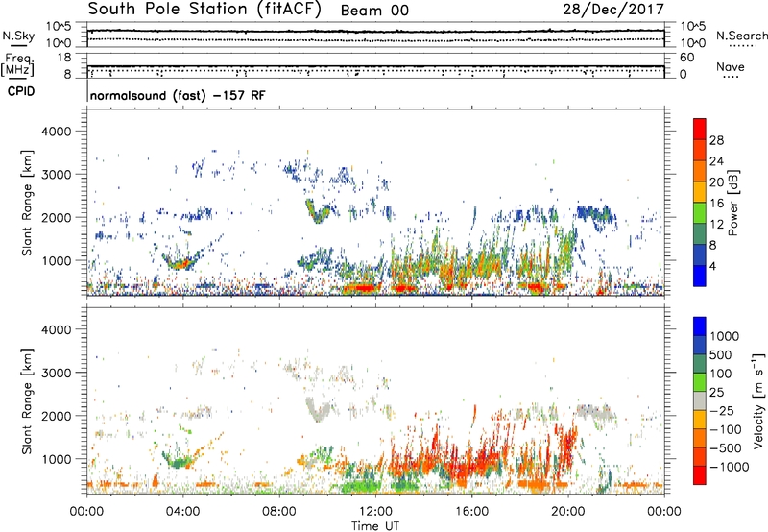Click the '28' tick on Power color bar
Viewport: 768px width, 532px height.
(716, 140)
